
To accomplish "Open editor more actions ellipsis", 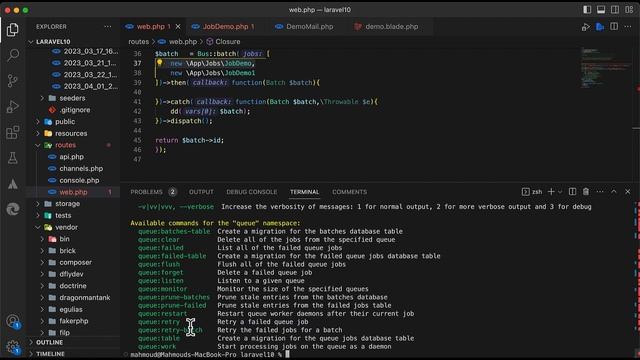I will pyautogui.click(x=628, y=27).
